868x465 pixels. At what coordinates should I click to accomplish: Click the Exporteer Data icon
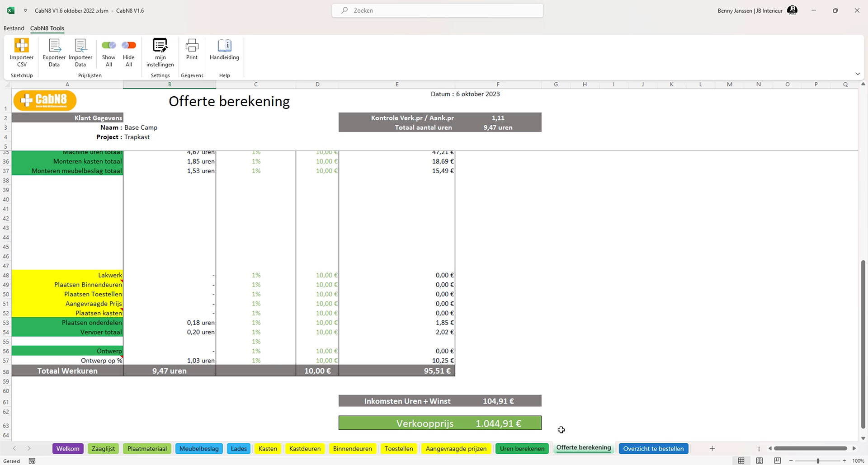click(54, 52)
